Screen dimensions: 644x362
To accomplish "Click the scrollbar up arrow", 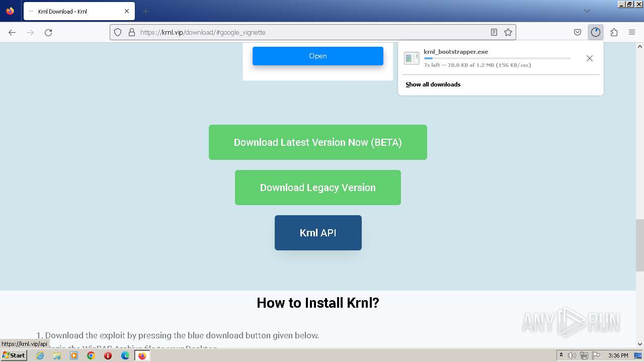I will tap(640, 46).
